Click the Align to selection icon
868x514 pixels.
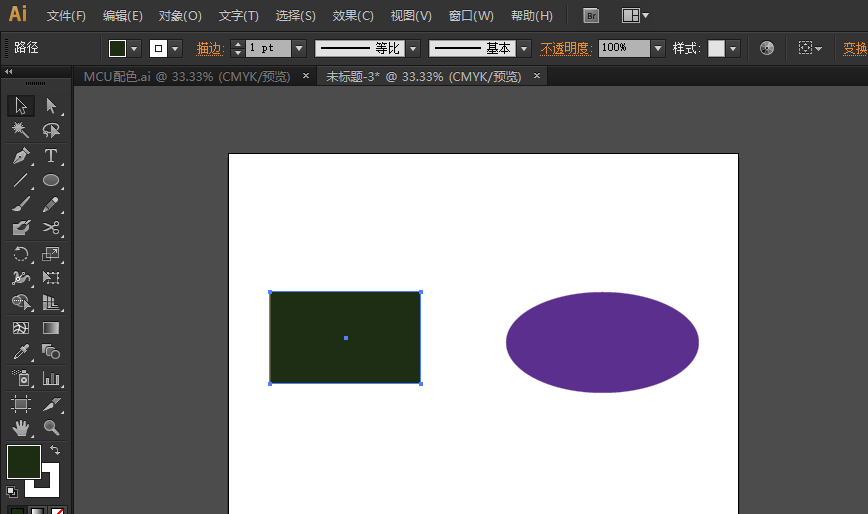coord(805,48)
